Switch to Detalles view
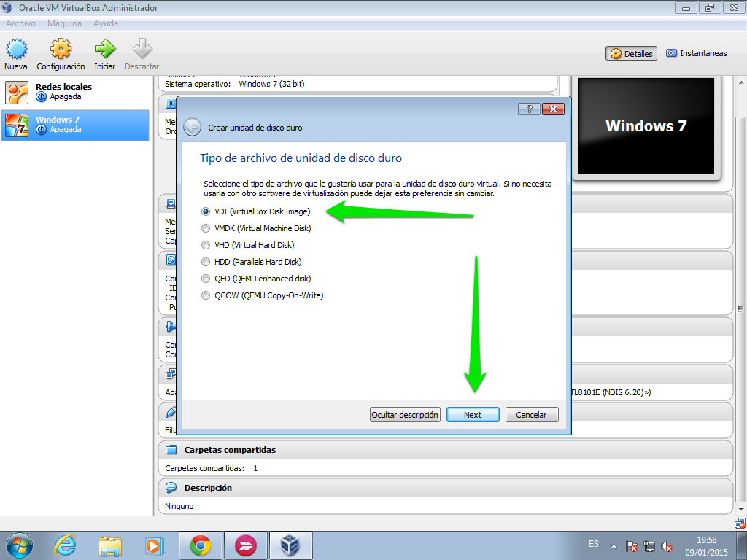 pyautogui.click(x=631, y=53)
